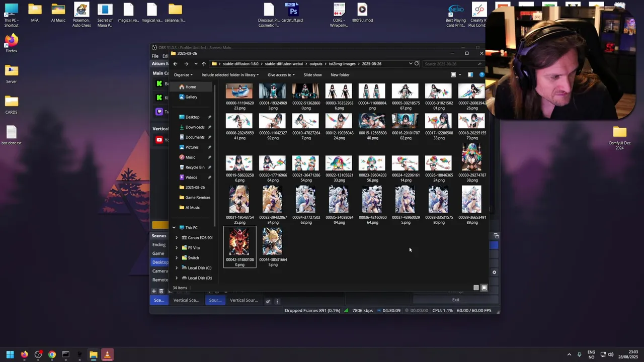Viewport: 644px width, 362px height.
Task: Select the Ending scene in OBS
Action: [159, 245]
